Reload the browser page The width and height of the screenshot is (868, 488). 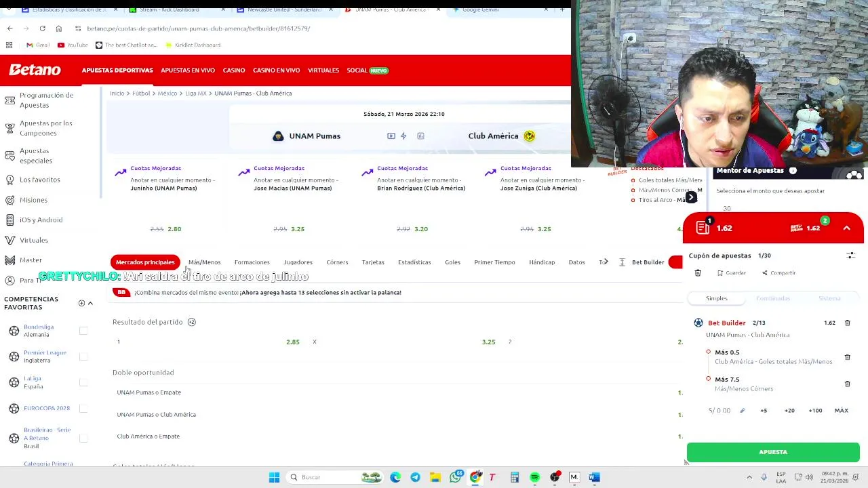[x=42, y=28]
